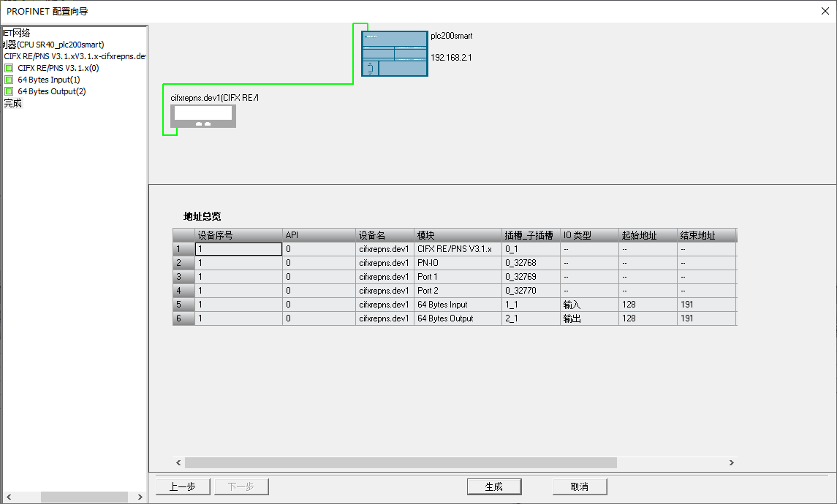Select the cifxrepns.dev1 device graphic

point(202,115)
